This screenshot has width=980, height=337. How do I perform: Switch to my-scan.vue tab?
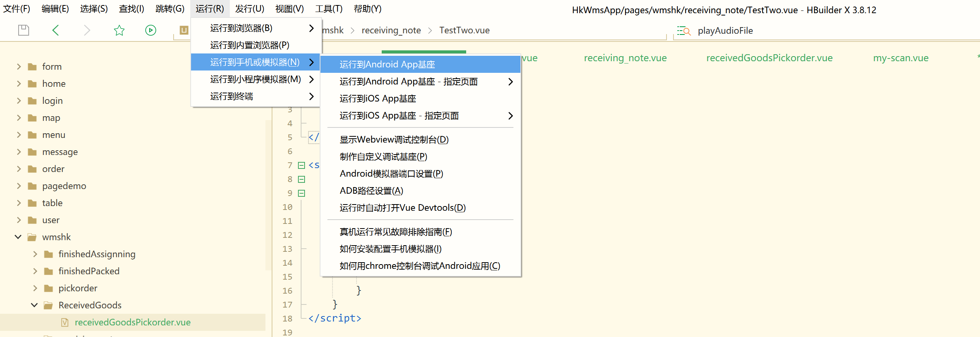click(901, 58)
